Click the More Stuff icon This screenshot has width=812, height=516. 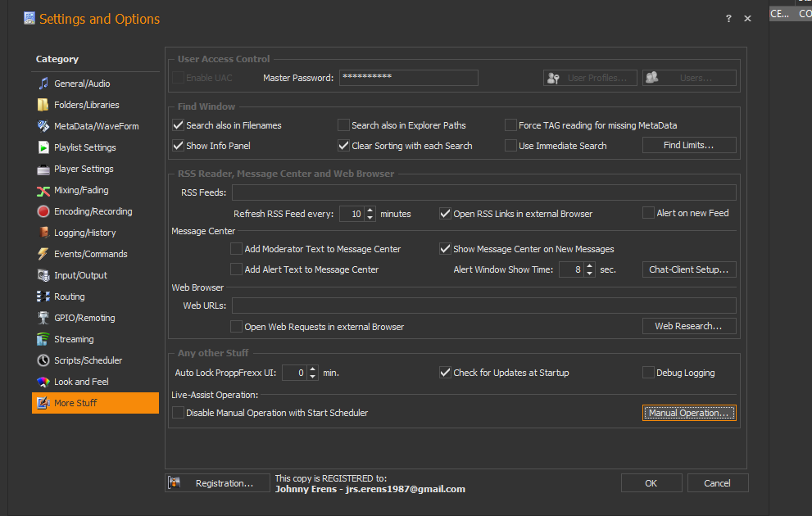pyautogui.click(x=43, y=403)
